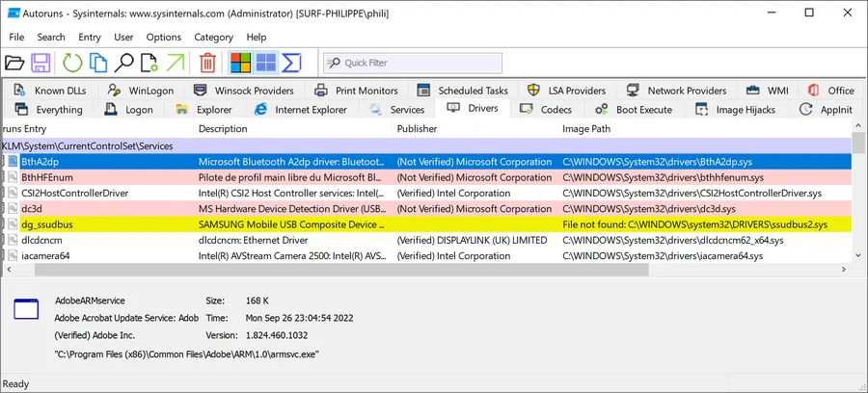Select the iacamera64 driver entry

pos(426,256)
